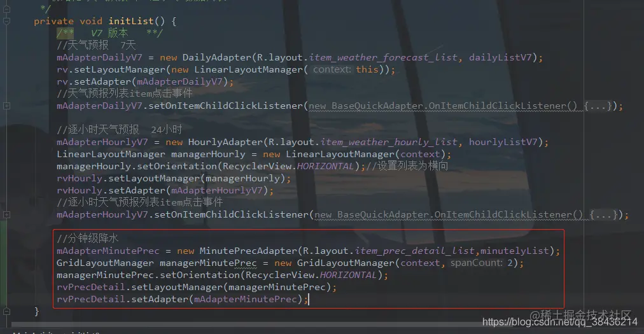644x334 pixels.
Task: Click comment //天气预报列表item点击事件
Action: point(125,94)
